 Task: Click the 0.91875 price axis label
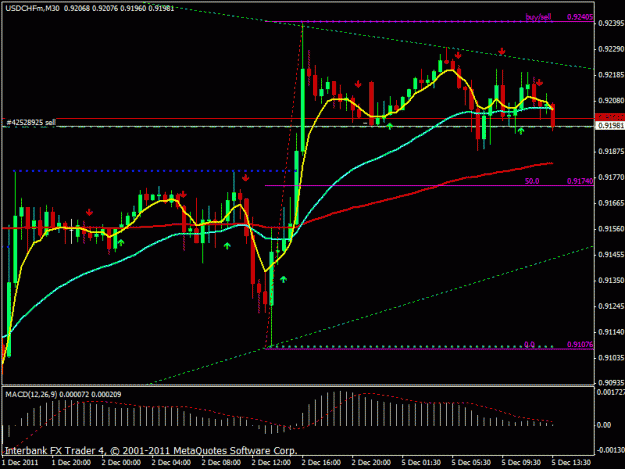point(611,151)
